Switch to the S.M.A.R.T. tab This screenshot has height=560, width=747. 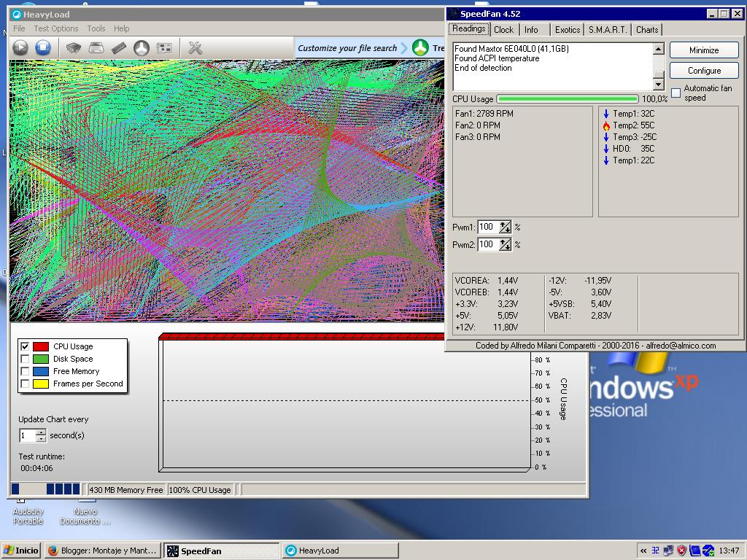click(608, 29)
